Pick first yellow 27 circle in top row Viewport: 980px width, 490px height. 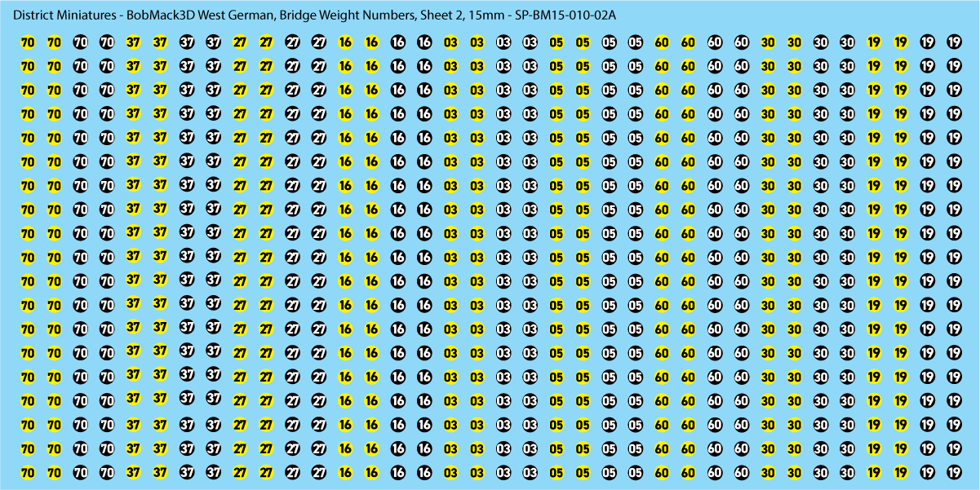click(x=239, y=42)
